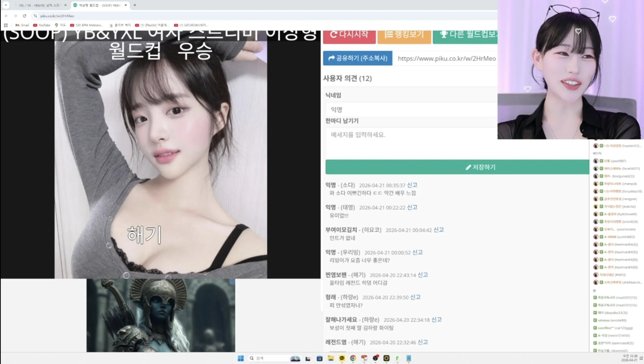644x364 pixels.
Task: Click the apps grid icon on the bookmarks bar
Action: coord(6,25)
